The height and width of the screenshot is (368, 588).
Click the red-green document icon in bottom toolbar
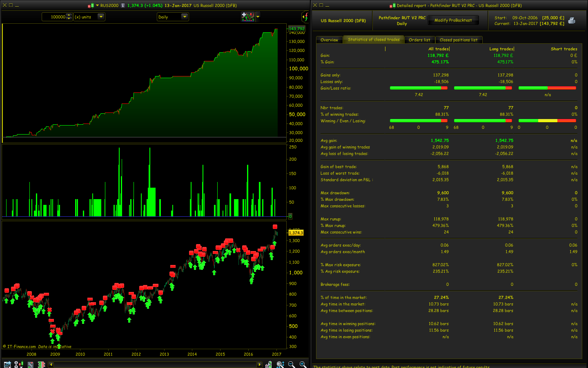tap(31, 364)
